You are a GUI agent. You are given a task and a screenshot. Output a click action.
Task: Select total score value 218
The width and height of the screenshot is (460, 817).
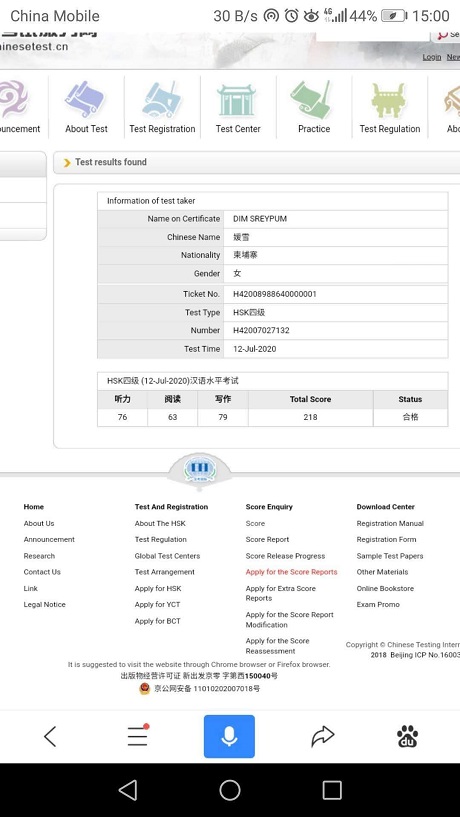point(310,417)
